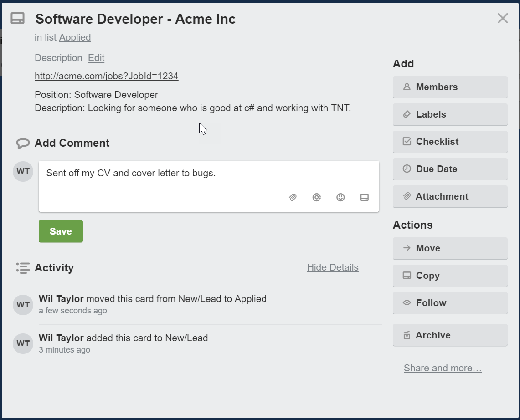Viewport: 520px width, 420px height.
Task: Save the comment
Action: coord(61,231)
